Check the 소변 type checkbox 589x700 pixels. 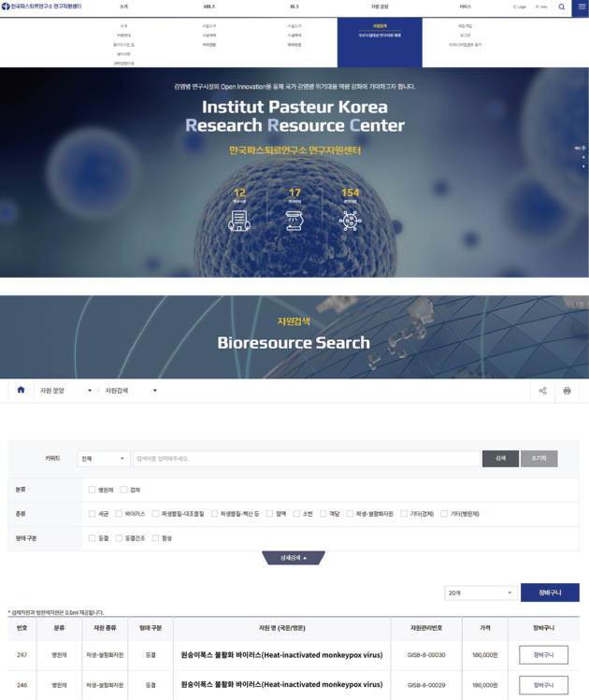pyautogui.click(x=296, y=513)
